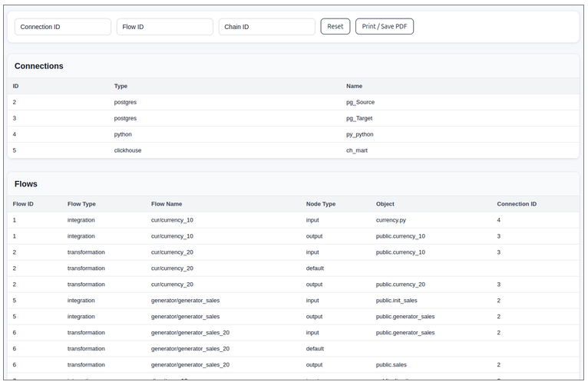Select the ch_mart connection name
Viewport: 588px width, 385px height.
point(357,150)
